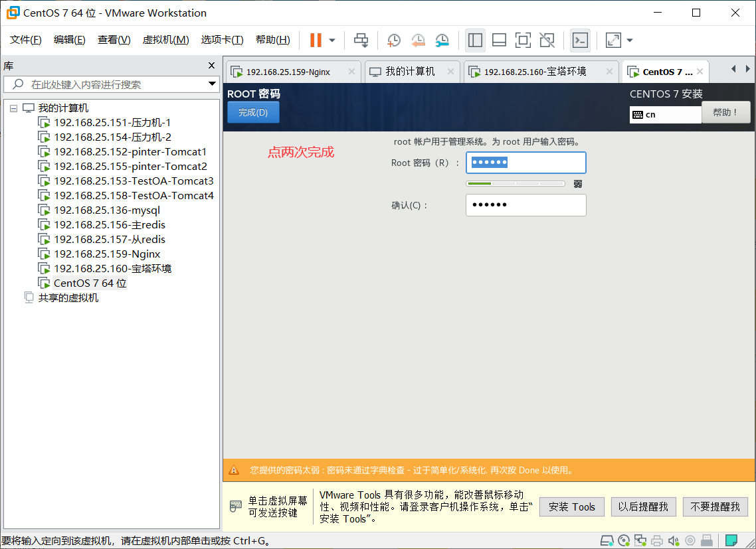Close the 192.168.25.160-宝塔环境 tab
The image size is (756, 549).
point(609,71)
